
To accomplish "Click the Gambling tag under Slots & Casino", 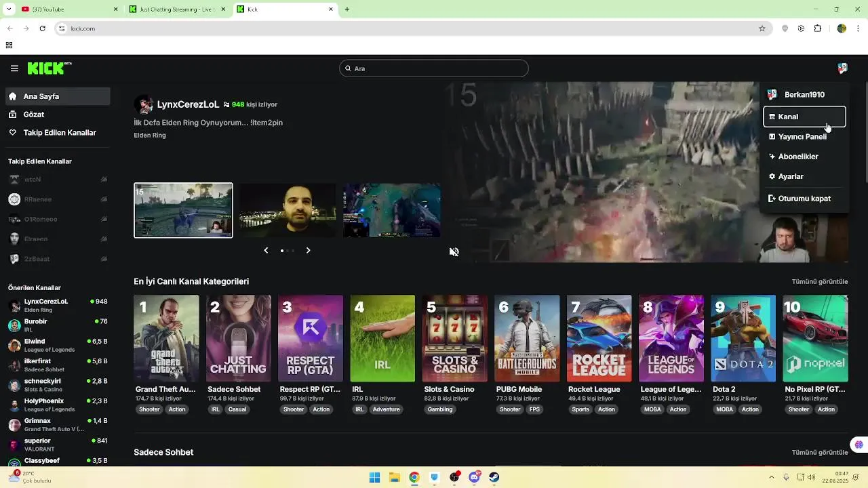I will click(440, 409).
